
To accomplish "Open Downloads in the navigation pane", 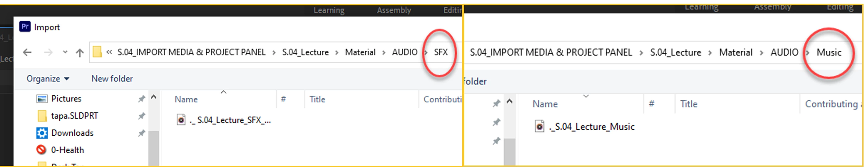I will point(72,133).
